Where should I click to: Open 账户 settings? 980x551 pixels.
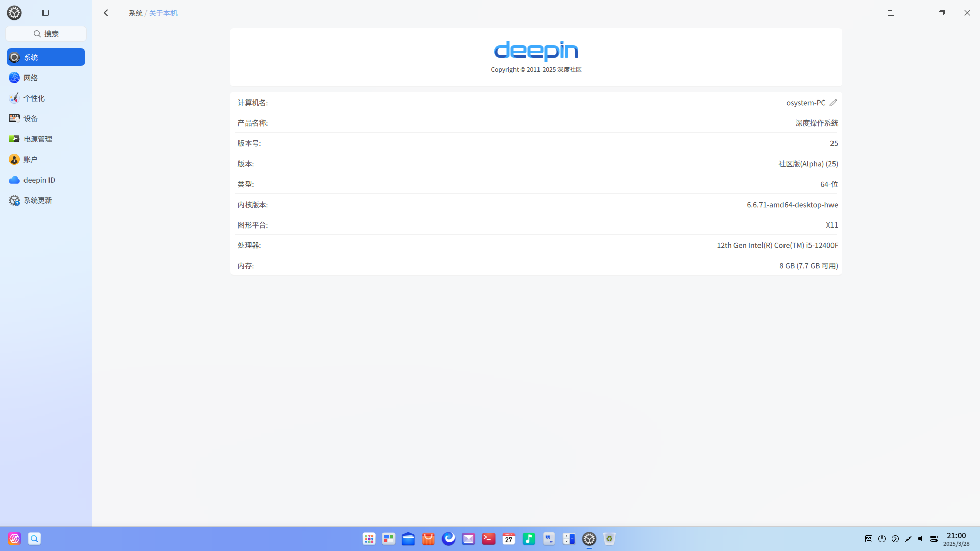(x=46, y=159)
